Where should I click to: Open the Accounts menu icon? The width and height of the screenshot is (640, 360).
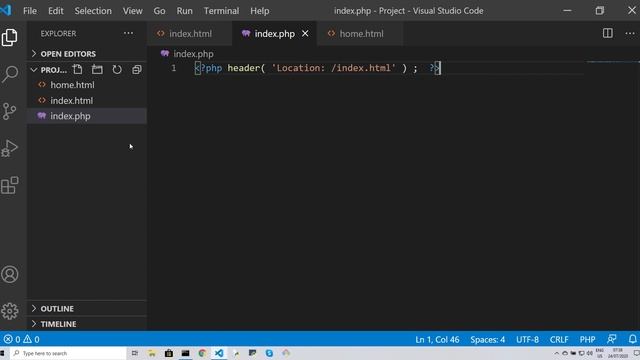click(x=10, y=274)
